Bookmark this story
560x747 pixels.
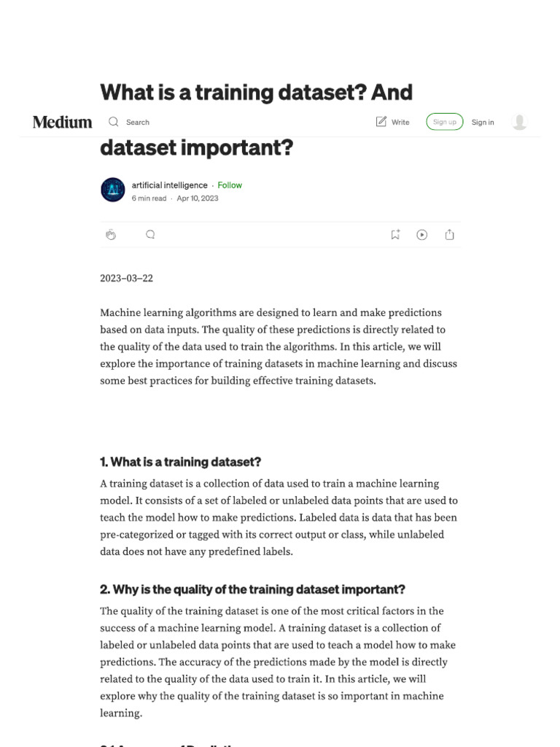click(x=395, y=234)
